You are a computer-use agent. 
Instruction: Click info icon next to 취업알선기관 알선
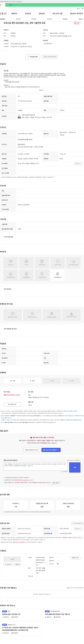click(47, 503)
